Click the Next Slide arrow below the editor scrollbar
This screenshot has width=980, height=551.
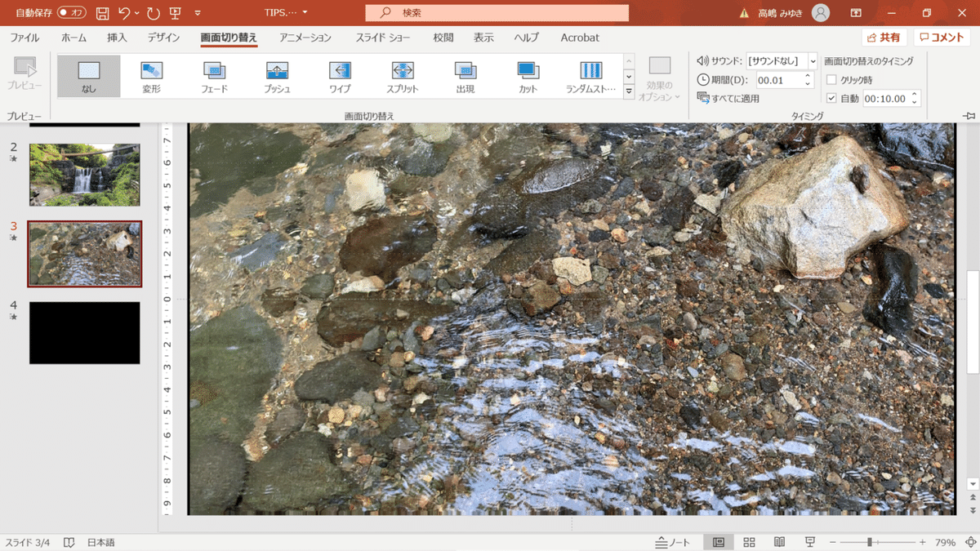click(x=973, y=510)
